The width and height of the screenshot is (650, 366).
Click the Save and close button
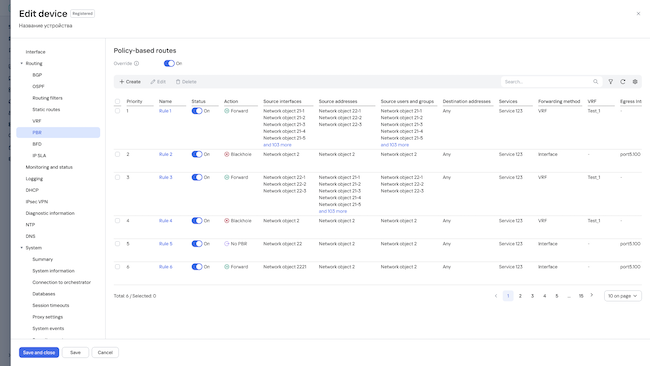pos(39,352)
